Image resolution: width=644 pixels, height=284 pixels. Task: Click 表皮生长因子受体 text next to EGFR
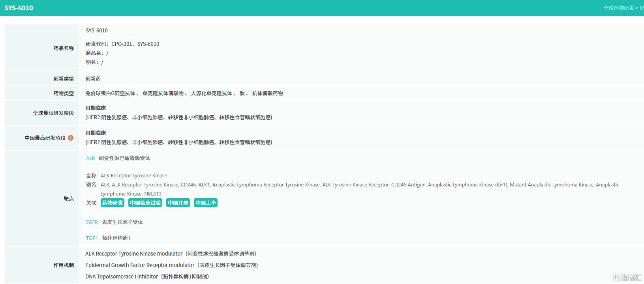pyautogui.click(x=122, y=222)
